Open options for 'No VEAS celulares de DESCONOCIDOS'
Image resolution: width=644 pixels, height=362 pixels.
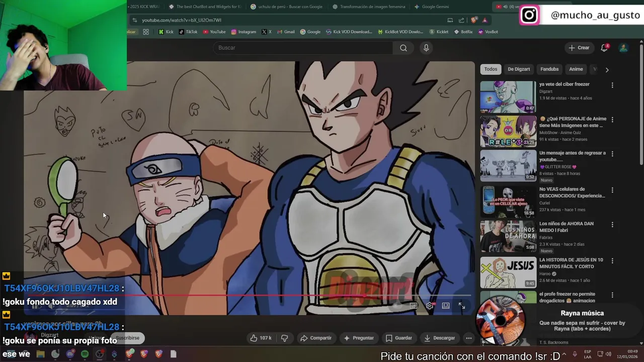point(612,190)
